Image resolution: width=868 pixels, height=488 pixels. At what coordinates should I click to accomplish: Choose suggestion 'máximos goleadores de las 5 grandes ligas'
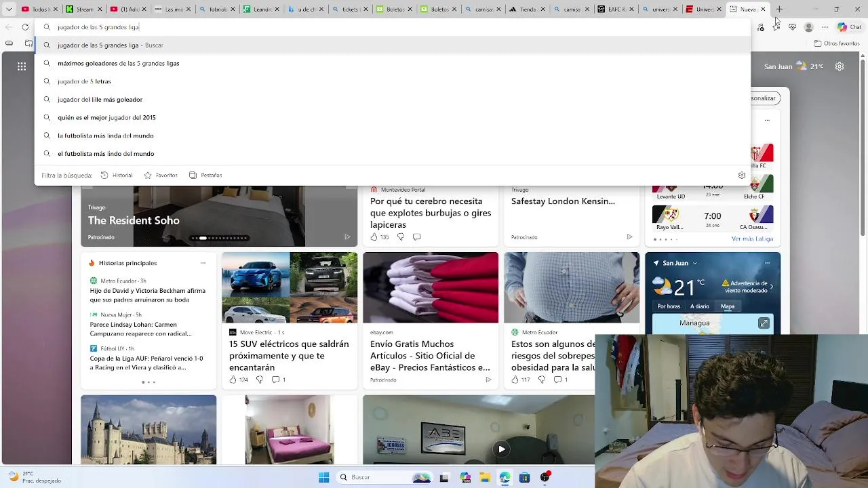coord(393,63)
